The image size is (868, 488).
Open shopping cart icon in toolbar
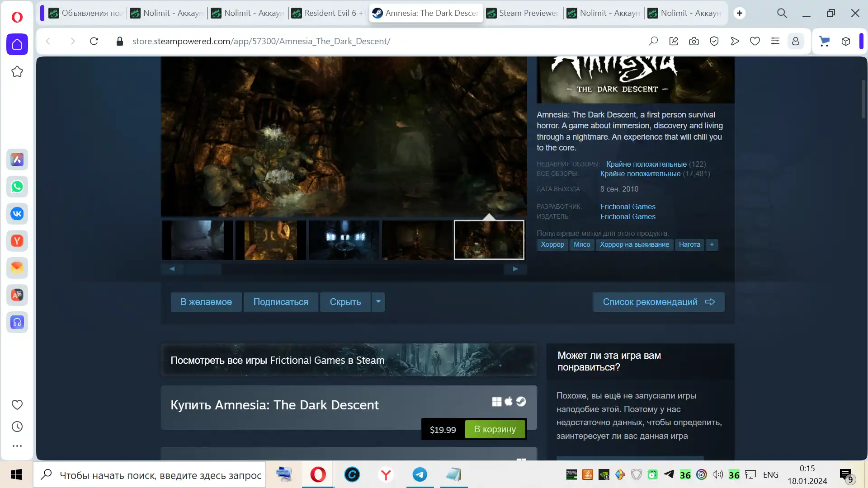pos(825,41)
